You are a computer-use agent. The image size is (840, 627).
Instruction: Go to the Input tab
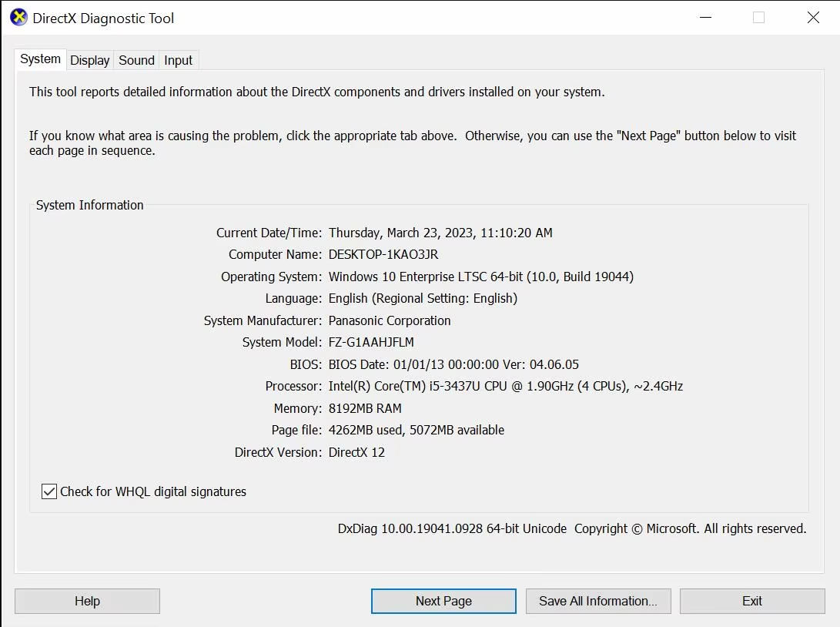coord(178,60)
